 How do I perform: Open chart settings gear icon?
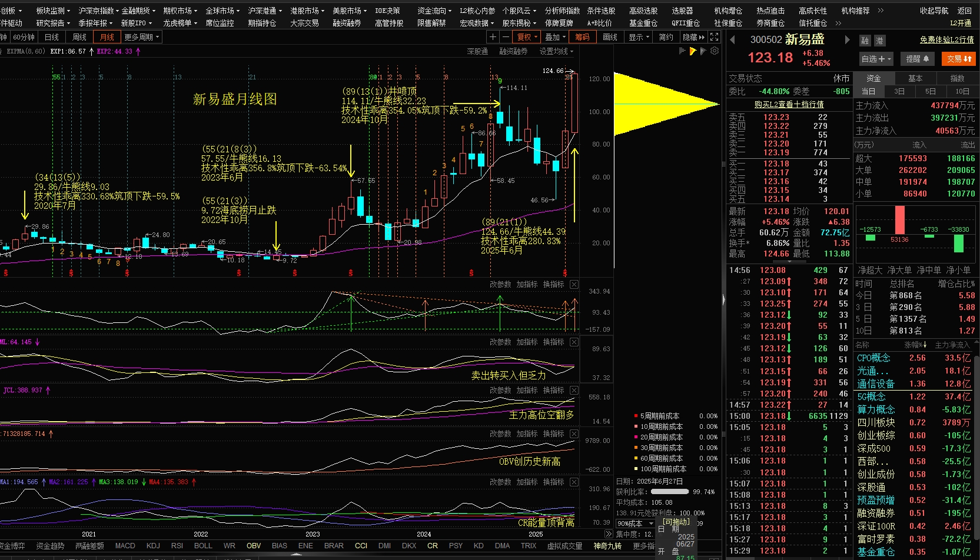coord(715,51)
